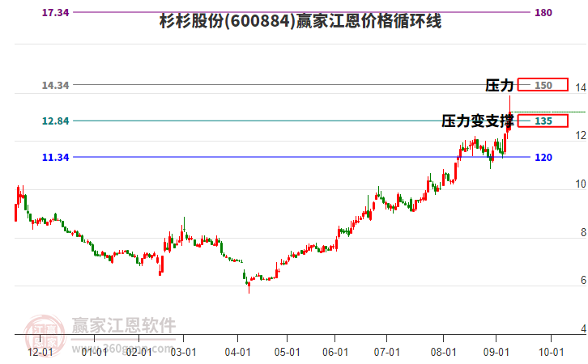Click the 02-01 date axis label
This screenshot has width=588, height=364.
point(138,353)
